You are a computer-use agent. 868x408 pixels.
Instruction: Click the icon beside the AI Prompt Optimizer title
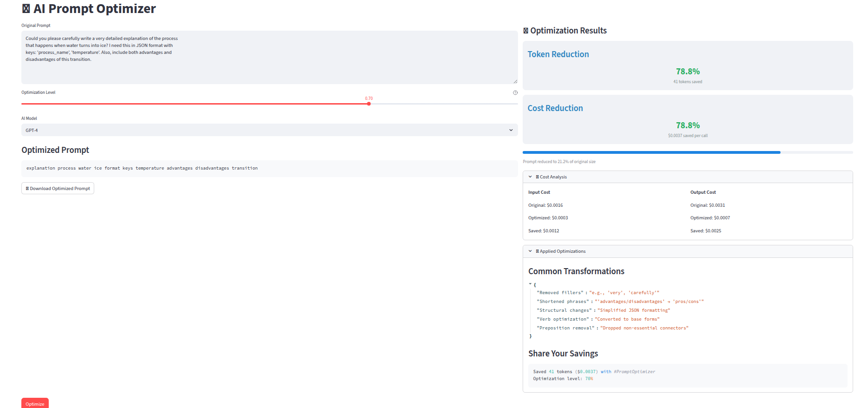point(26,9)
